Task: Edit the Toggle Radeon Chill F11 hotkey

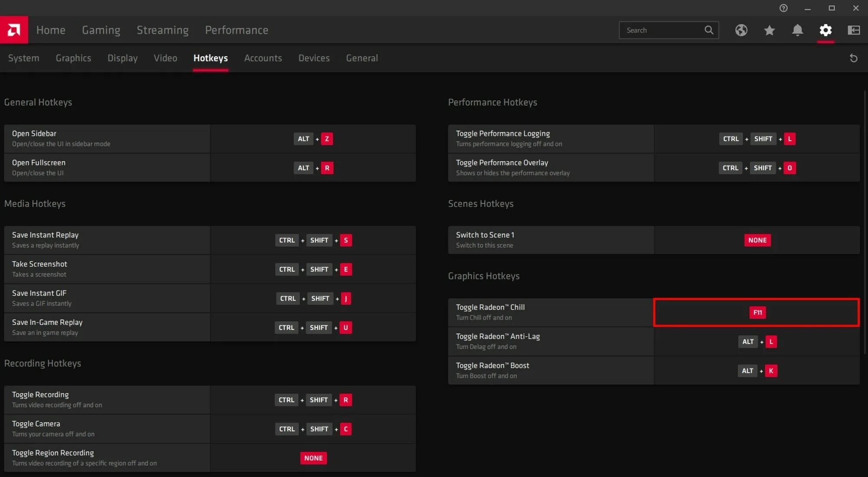Action: (x=757, y=312)
